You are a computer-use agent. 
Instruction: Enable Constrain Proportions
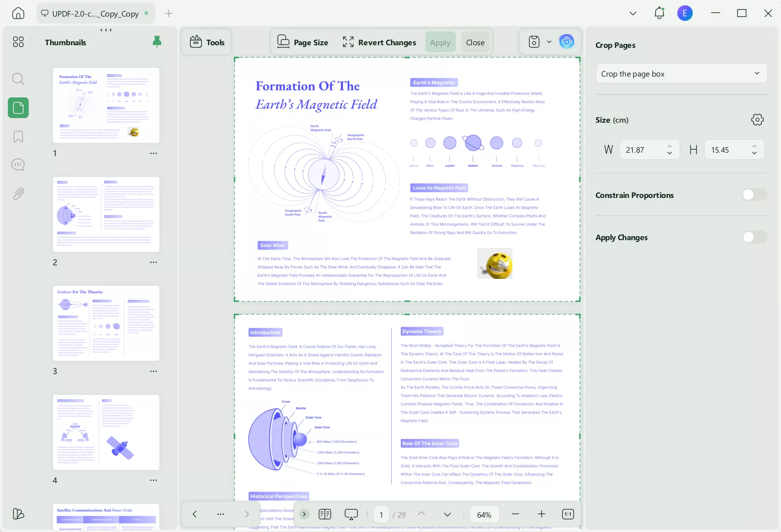click(x=754, y=194)
